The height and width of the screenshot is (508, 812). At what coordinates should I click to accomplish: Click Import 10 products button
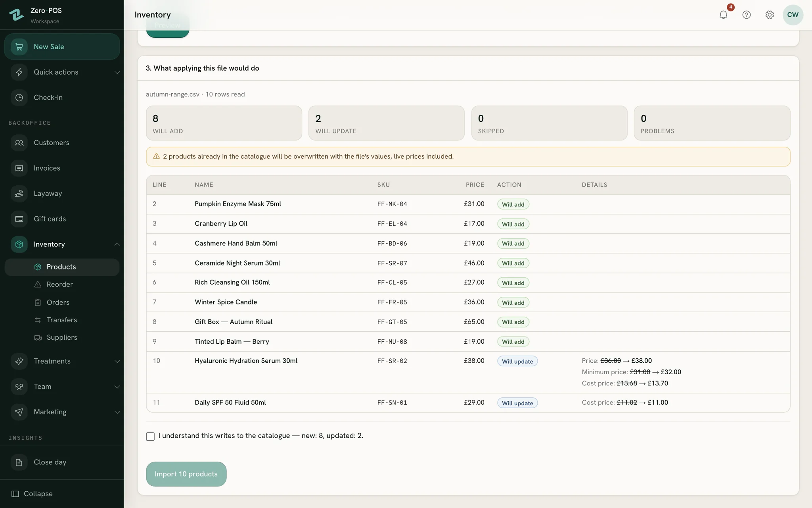coord(186,474)
